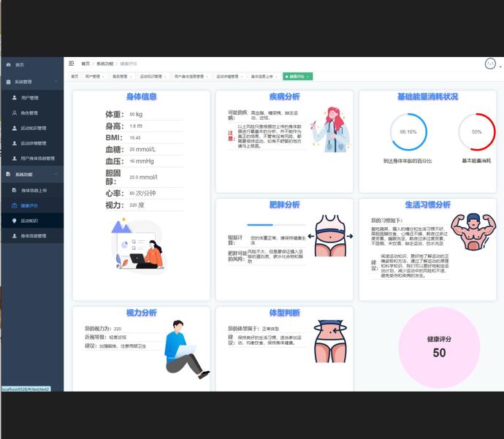Viewport: 504px width, 439px height.
Task: Click the 系统功能 document icon
Action: pyautogui.click(x=9, y=174)
